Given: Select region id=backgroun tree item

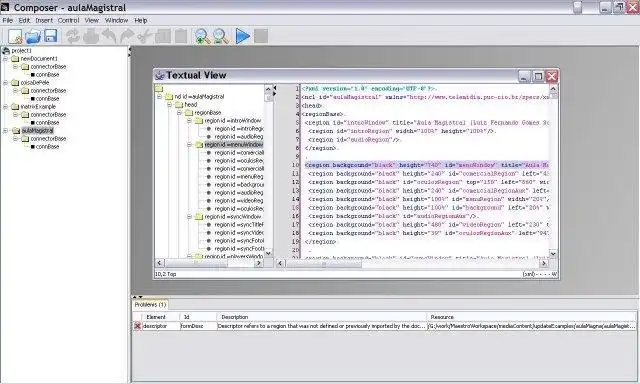Looking at the screenshot, I should pos(239,185).
